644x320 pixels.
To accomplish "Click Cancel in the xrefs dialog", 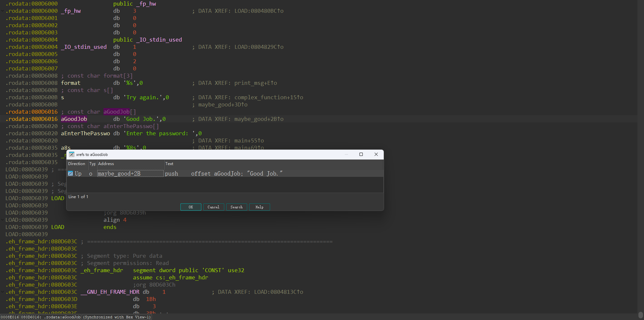I will click(213, 207).
